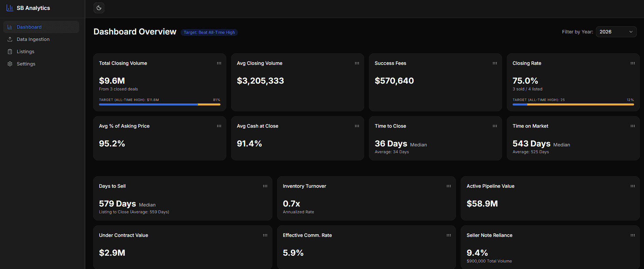Image resolution: width=644 pixels, height=269 pixels.
Task: Click the 75.0% closing rate value
Action: pyautogui.click(x=525, y=81)
